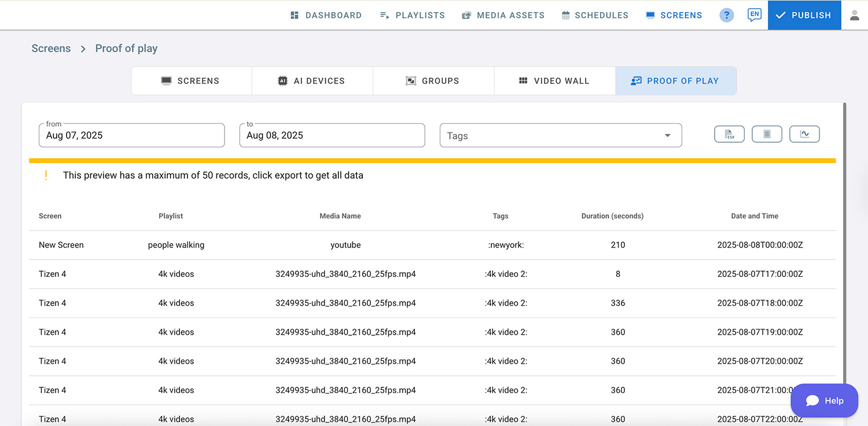The image size is (868, 426).
Task: Open the 'from' date picker field
Action: (132, 135)
